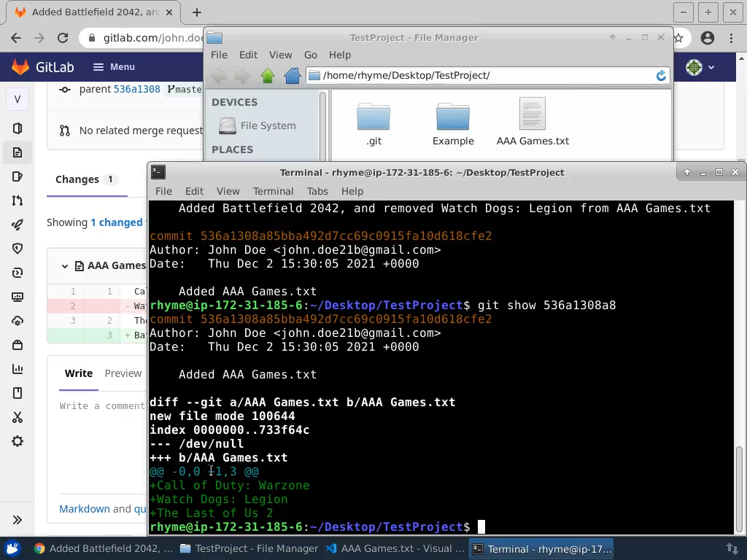Click the browser forward arrow
747x560 pixels.
(39, 38)
